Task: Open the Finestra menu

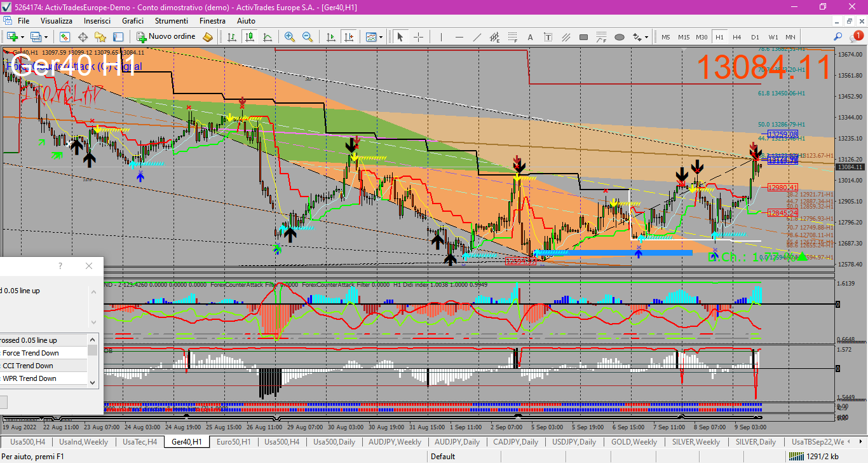Action: tap(212, 21)
